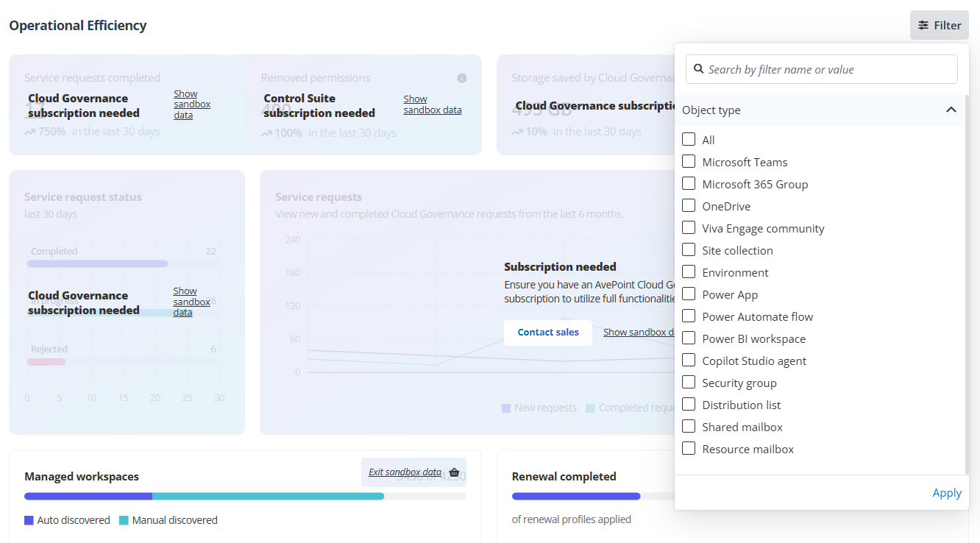Click the Exit sandbox data link
This screenshot has width=980, height=543.
pyautogui.click(x=405, y=472)
